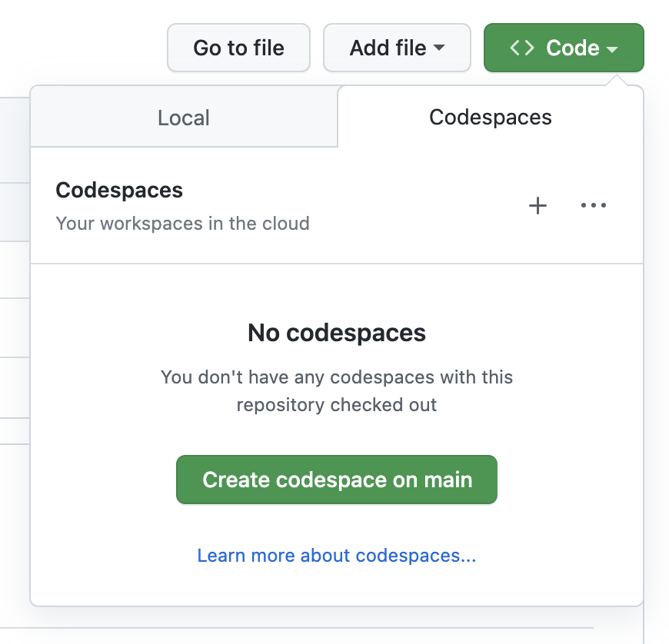Click the bold Codespaces section title

pyautogui.click(x=119, y=191)
